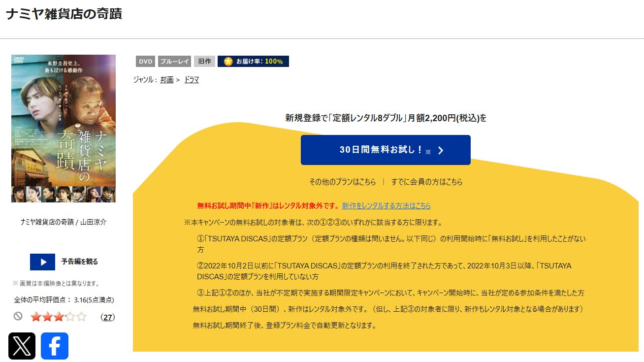Share the page on Facebook

[x=55, y=346]
